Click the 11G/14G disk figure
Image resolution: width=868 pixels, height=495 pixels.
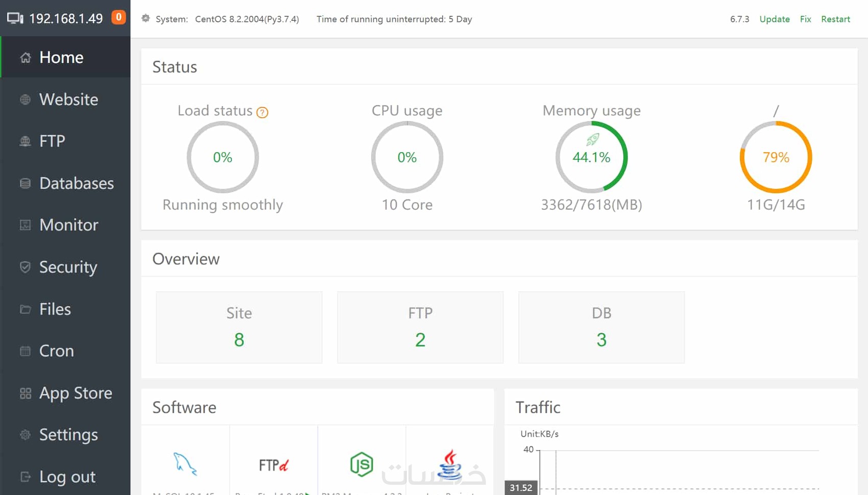pos(776,205)
